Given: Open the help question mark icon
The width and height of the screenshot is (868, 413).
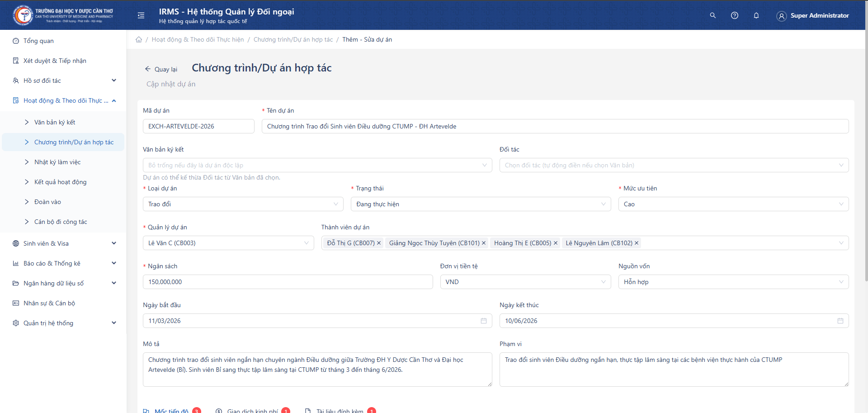Looking at the screenshot, I should tap(735, 15).
